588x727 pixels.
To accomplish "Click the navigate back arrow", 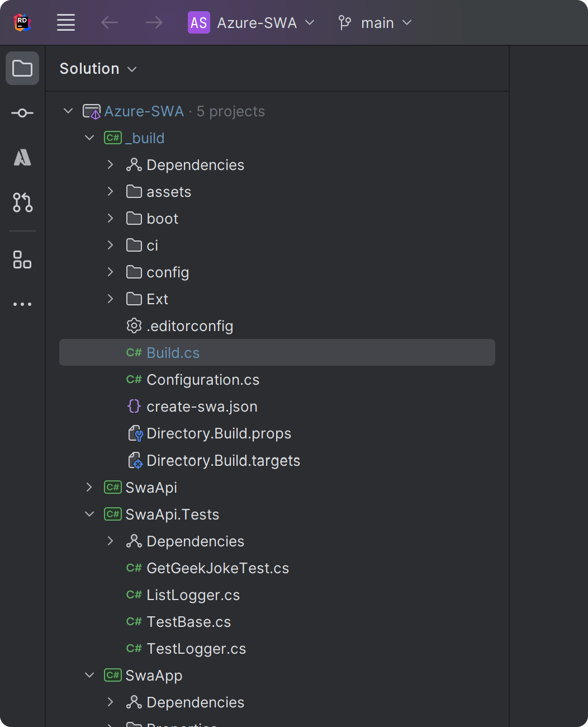I will 110,22.
